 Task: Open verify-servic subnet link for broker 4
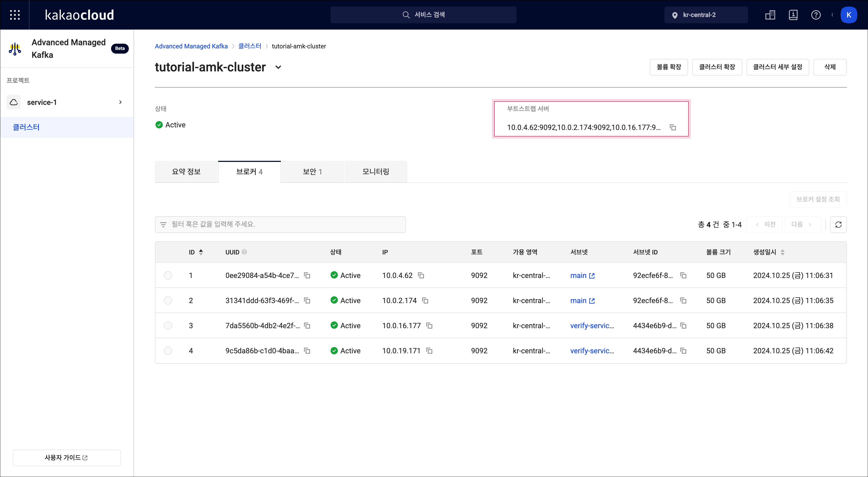[592, 350]
